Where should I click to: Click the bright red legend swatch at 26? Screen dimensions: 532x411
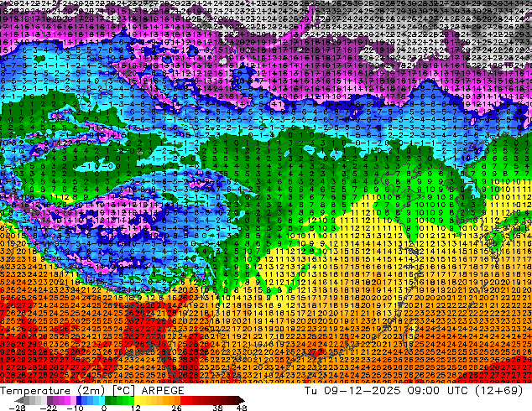point(183,400)
